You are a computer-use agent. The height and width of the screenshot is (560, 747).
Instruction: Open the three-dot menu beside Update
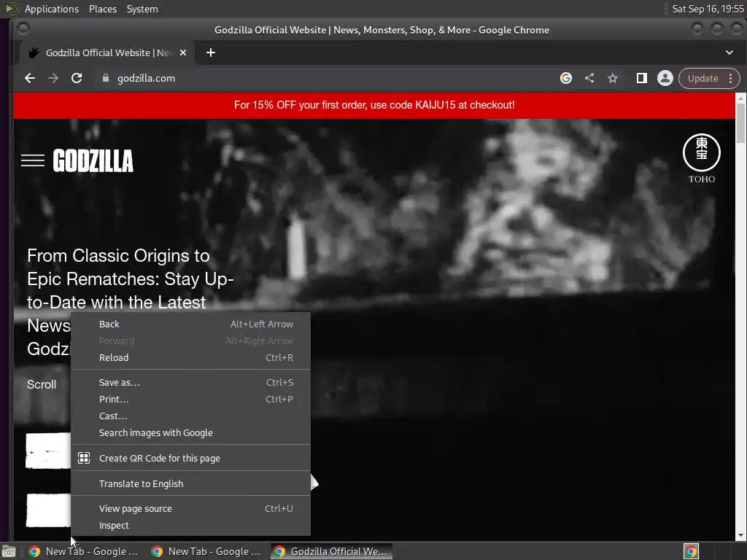[x=731, y=79]
